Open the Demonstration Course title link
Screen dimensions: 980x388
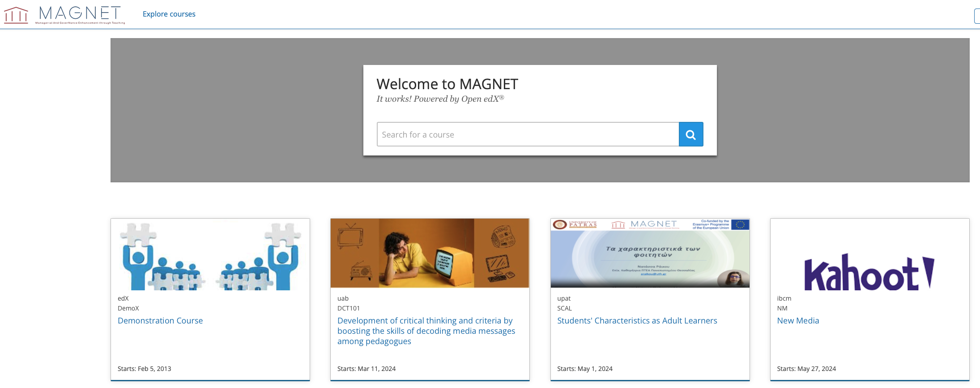point(160,321)
